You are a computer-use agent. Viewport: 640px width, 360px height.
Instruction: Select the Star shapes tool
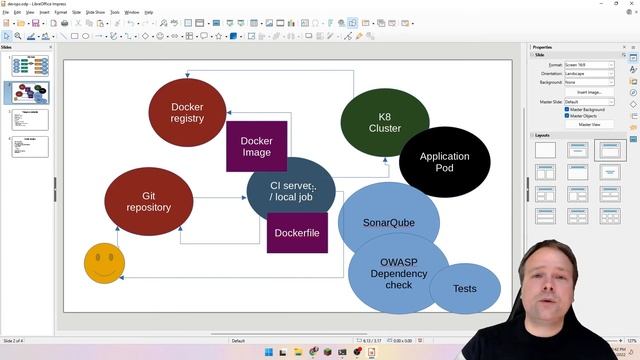coord(218,36)
